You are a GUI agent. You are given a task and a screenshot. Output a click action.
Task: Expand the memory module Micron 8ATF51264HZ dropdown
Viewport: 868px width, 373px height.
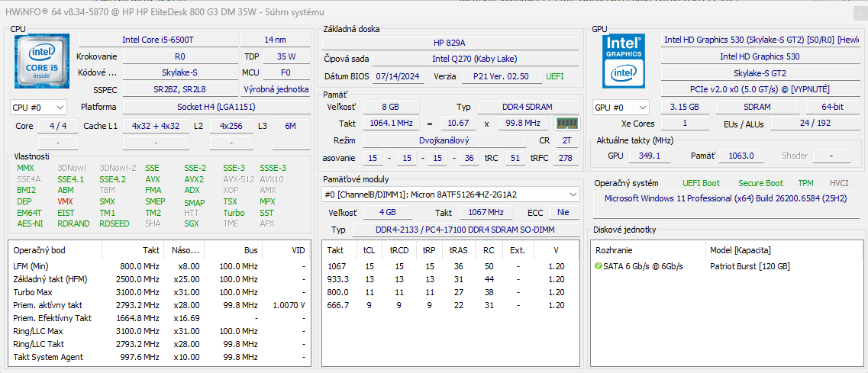(450, 195)
